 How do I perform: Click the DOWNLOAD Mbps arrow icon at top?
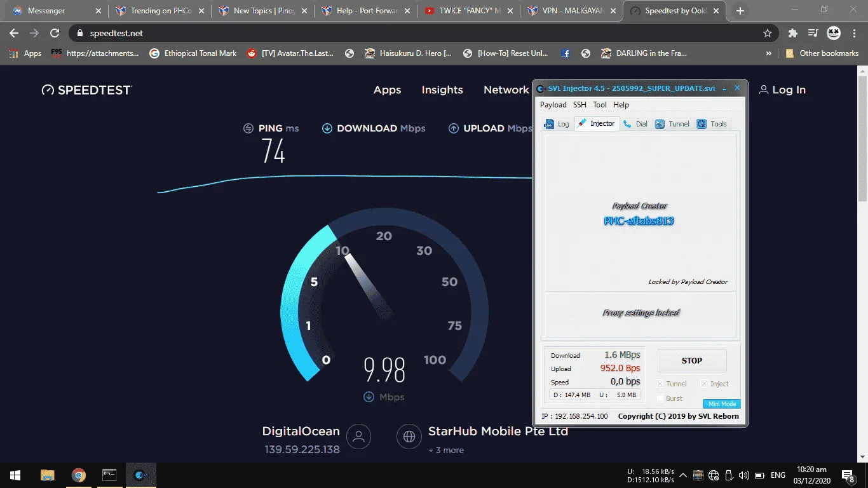pos(327,128)
